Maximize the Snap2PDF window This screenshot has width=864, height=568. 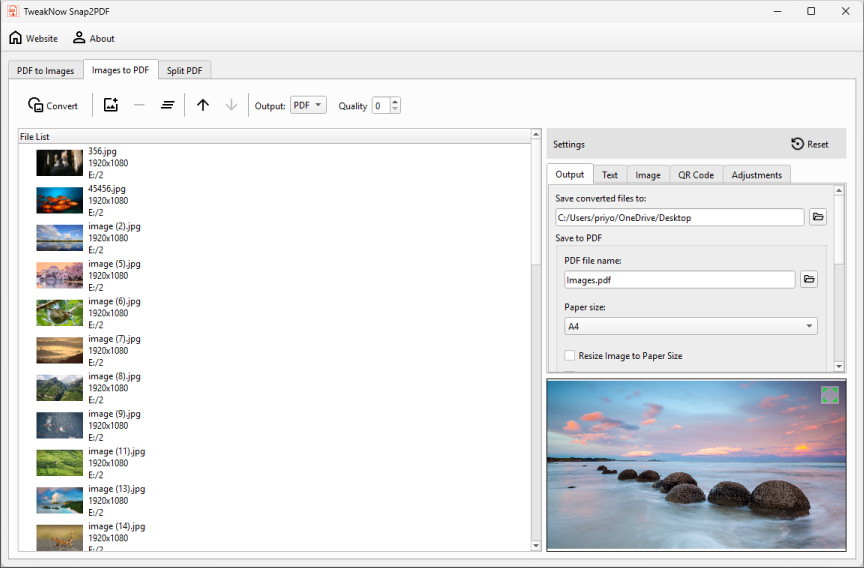(811, 11)
